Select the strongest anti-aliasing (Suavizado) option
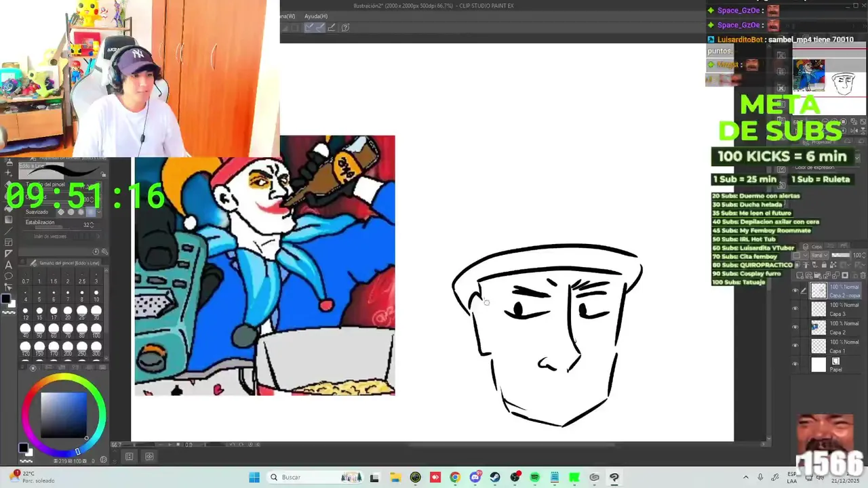 pos(91,212)
